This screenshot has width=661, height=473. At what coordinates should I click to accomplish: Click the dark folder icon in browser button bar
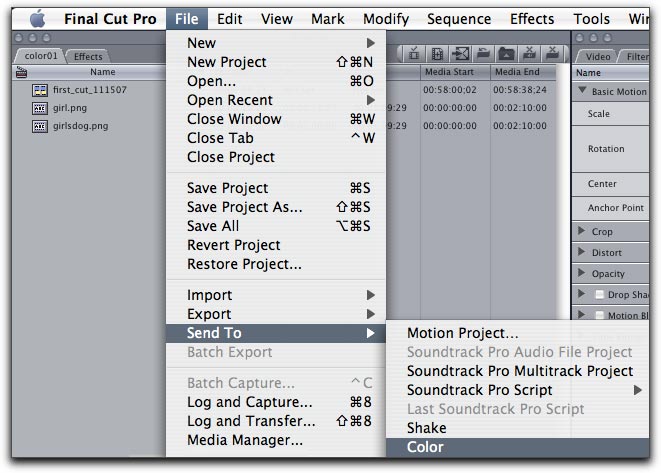pyautogui.click(x=506, y=54)
